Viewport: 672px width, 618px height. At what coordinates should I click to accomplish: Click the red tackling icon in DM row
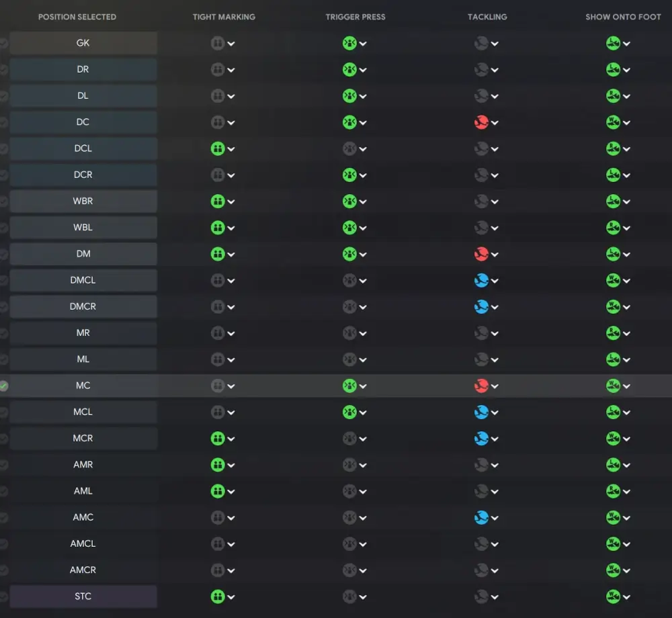tap(481, 254)
